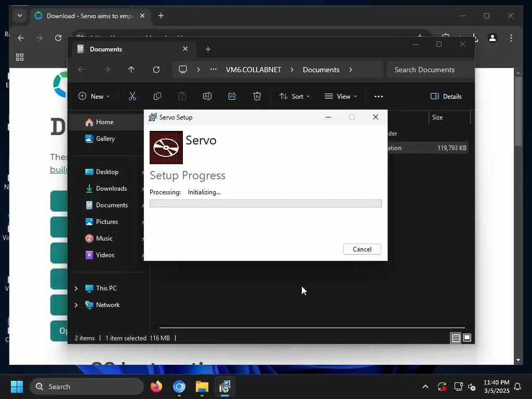
Task: Click the PC icon in address bar
Action: tap(183, 70)
